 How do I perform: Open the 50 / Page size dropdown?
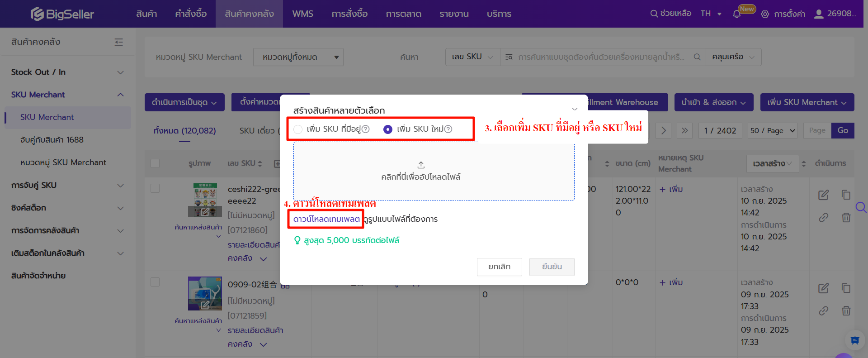(773, 130)
